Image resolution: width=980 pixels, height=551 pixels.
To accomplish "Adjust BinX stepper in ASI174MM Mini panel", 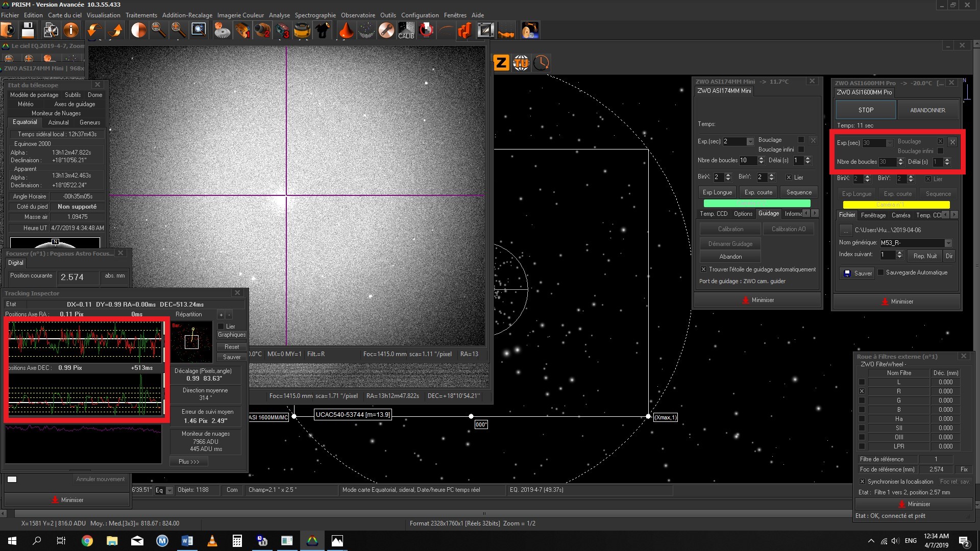I will pyautogui.click(x=728, y=177).
